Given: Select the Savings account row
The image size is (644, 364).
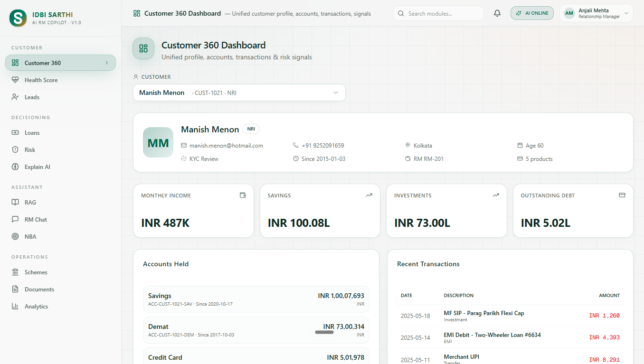Looking at the screenshot, I should click(256, 299).
